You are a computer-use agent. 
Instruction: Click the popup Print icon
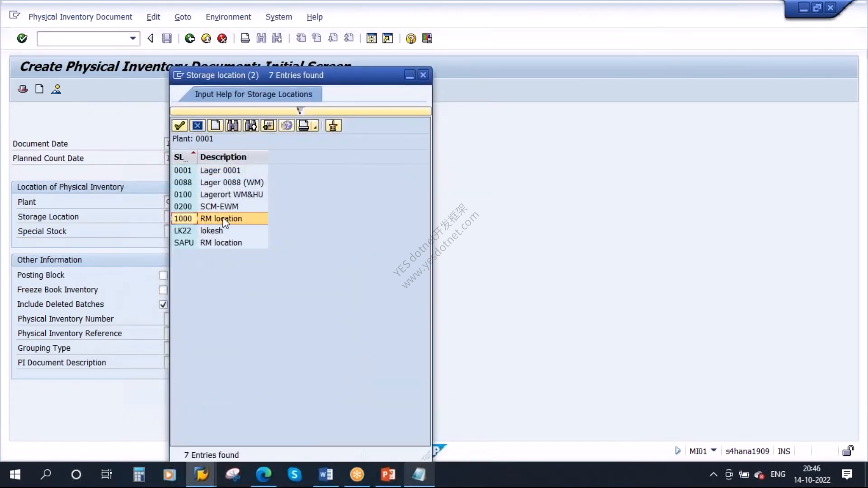[x=303, y=126]
